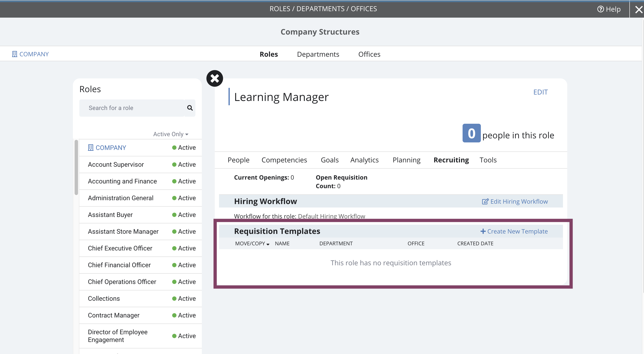Select the Assistant Store Manager role
The height and width of the screenshot is (354, 644).
pos(140,231)
